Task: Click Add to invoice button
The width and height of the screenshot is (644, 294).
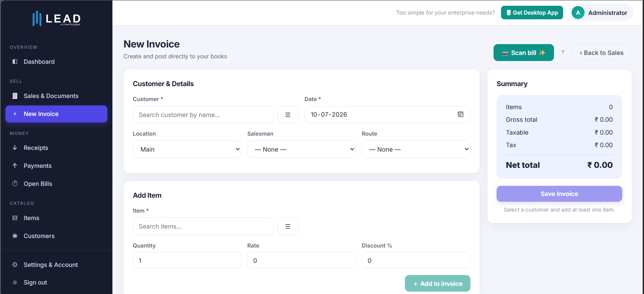Action: (437, 283)
